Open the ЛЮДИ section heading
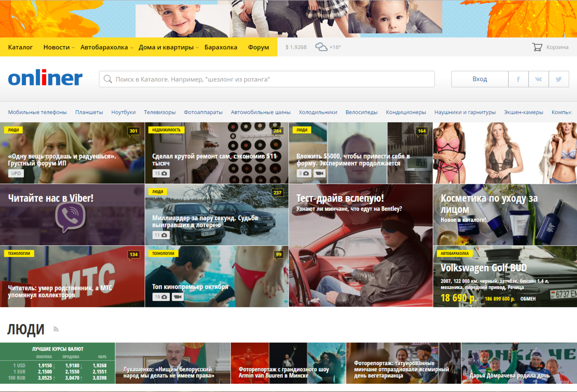Viewport: 577px width, 392px height. pos(26,330)
